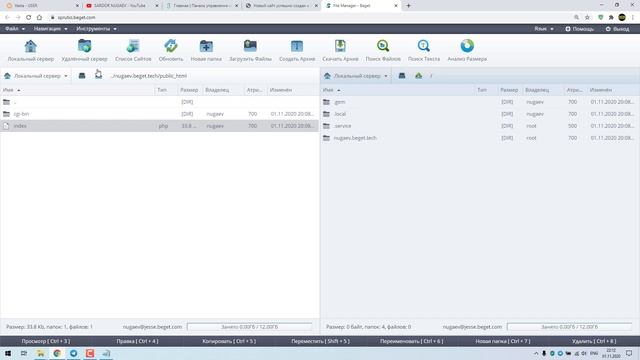Sort left panel by Тип column
The height and width of the screenshot is (360, 640).
[x=162, y=90]
